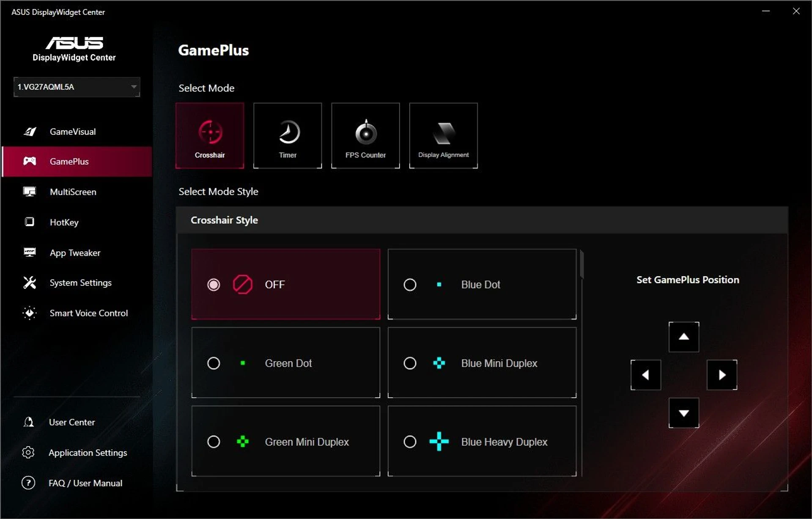Screen dimensions: 812x519
Task: Click the Smart Voice Control icon
Action: pos(30,313)
